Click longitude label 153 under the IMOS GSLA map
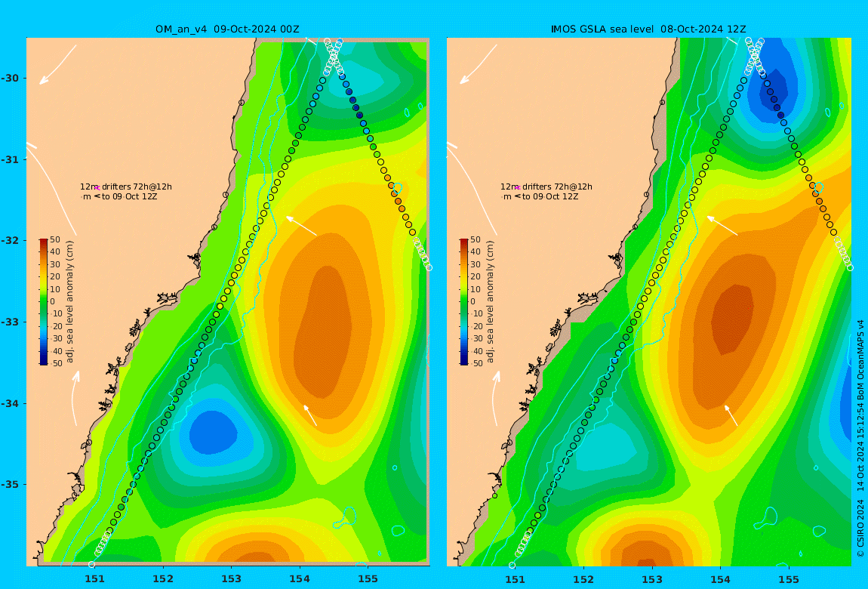Viewport: 868px width, 589px height. click(x=652, y=579)
